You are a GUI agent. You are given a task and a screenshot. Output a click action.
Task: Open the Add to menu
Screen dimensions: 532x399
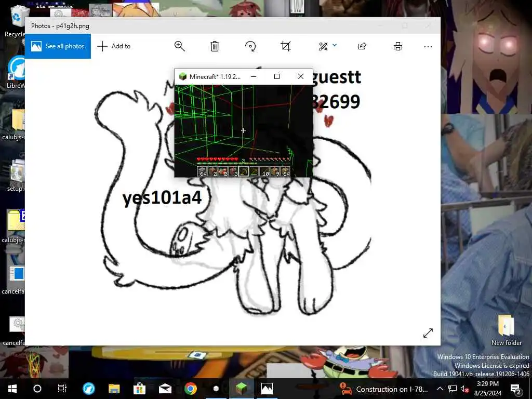click(x=114, y=46)
